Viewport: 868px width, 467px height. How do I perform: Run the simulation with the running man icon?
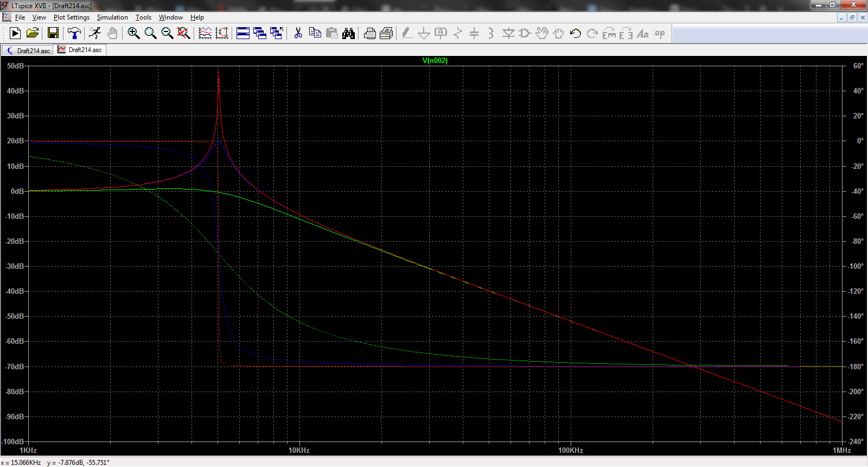point(95,33)
